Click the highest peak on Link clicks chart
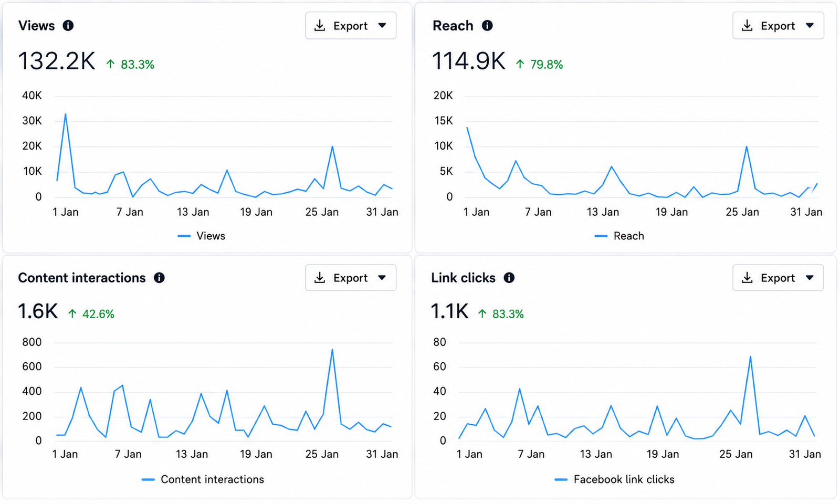Viewport: 840px width, 504px height. tap(750, 357)
